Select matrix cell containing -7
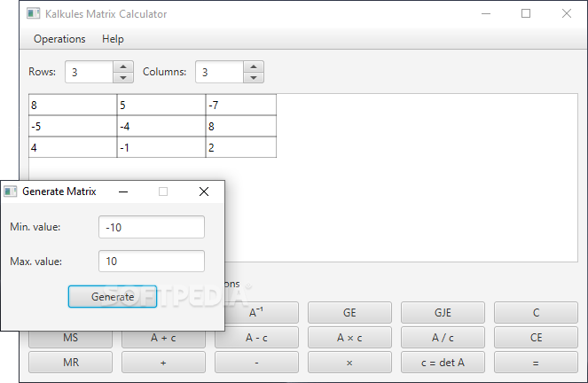The image size is (588, 383). (x=241, y=105)
